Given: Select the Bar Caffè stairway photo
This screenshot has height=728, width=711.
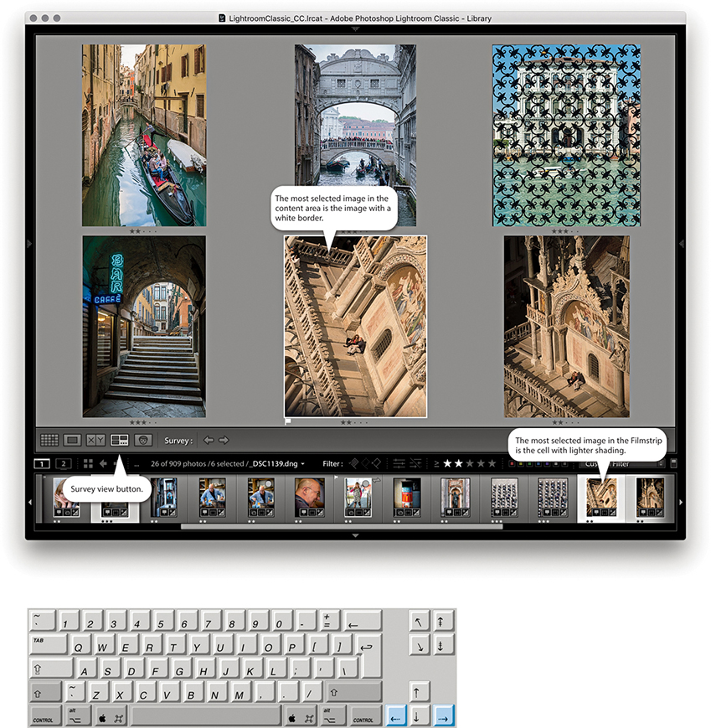Looking at the screenshot, I should (x=144, y=327).
